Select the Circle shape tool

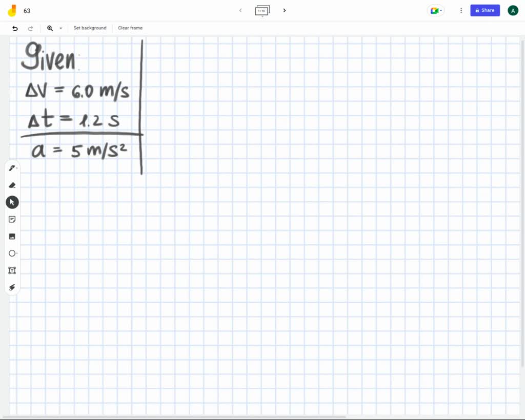[12, 253]
